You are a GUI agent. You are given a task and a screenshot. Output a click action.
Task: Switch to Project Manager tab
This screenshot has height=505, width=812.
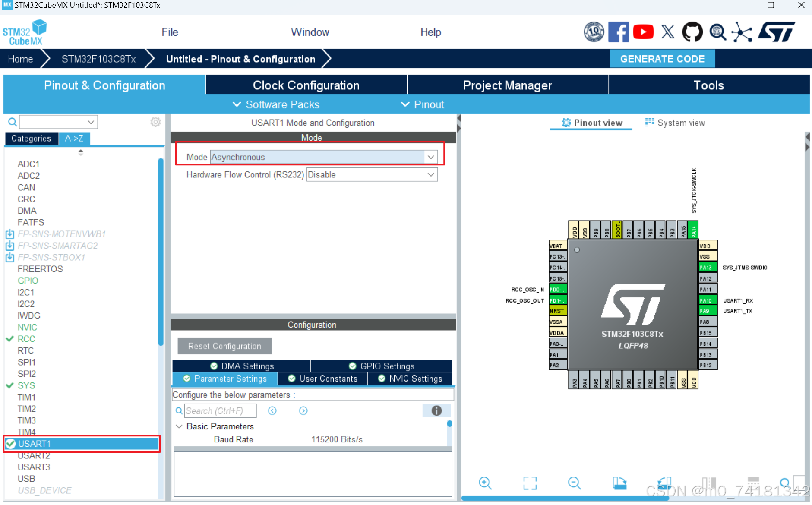[x=508, y=85]
